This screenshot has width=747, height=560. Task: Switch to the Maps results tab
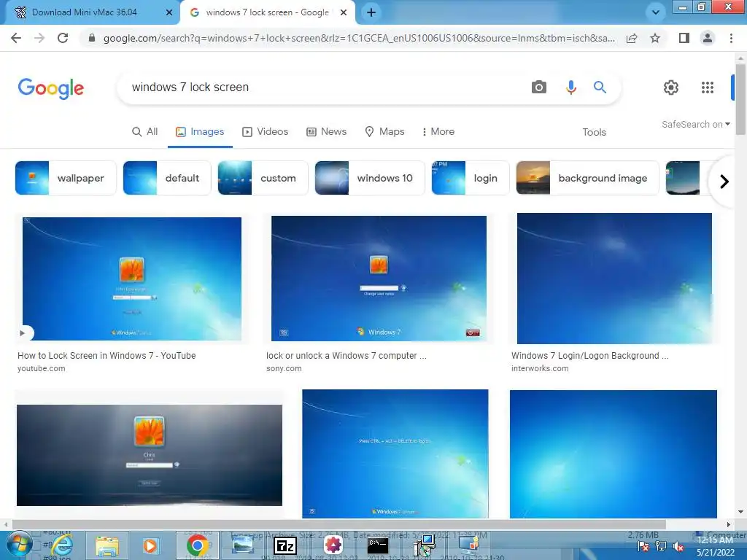click(384, 131)
